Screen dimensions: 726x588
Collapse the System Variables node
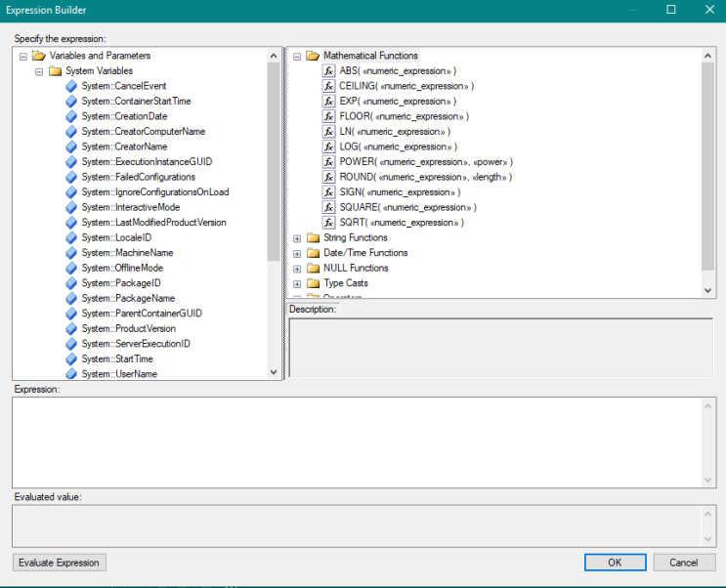click(39, 71)
